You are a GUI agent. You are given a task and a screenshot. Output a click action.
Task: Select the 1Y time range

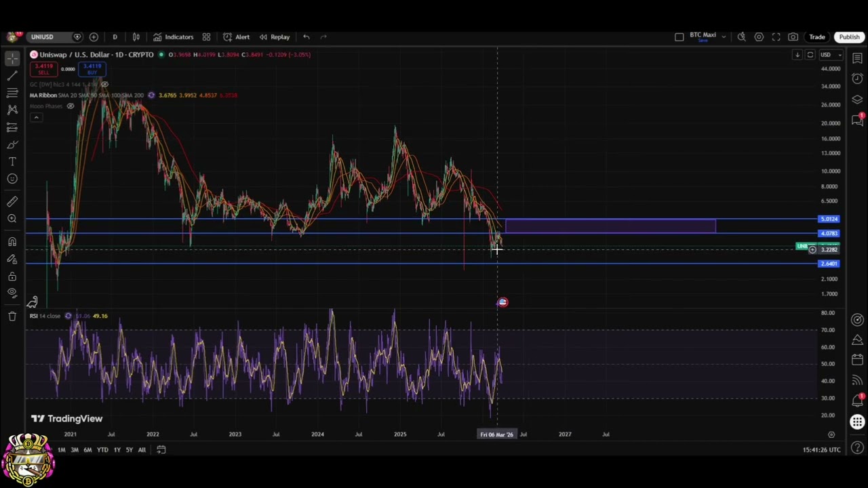(117, 449)
